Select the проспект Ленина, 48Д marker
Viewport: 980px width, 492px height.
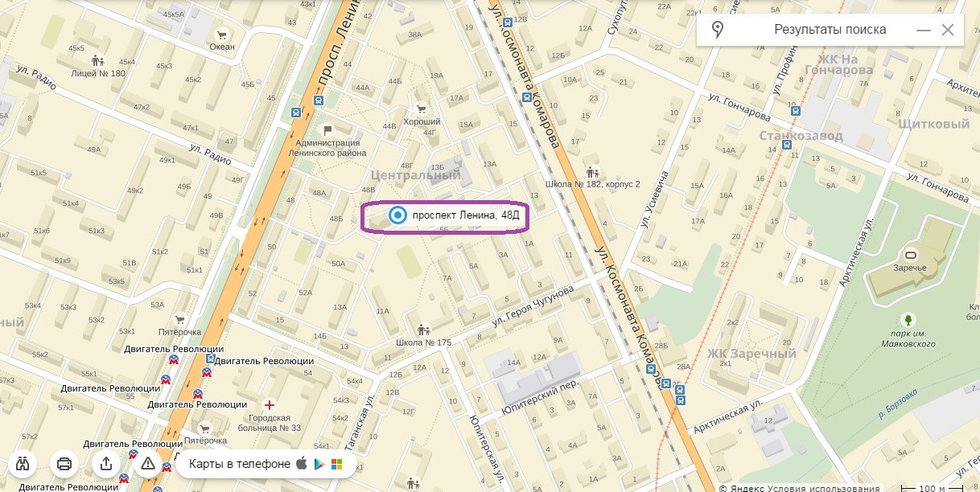397,215
